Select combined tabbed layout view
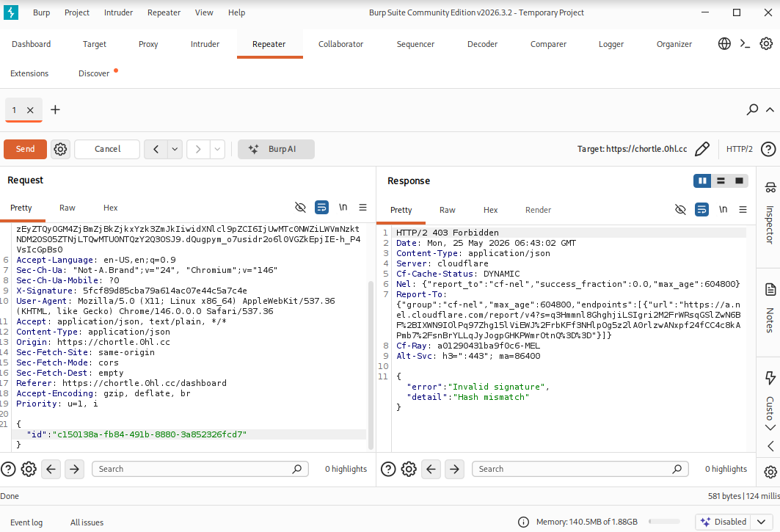This screenshot has height=532, width=780. (x=739, y=181)
